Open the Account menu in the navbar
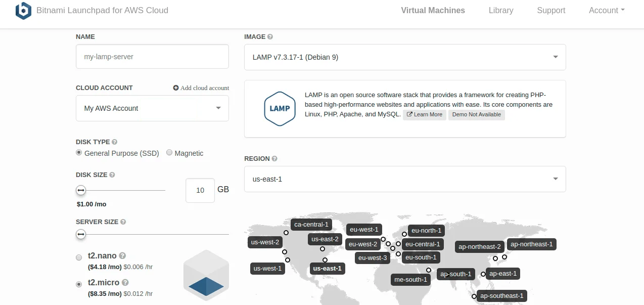The height and width of the screenshot is (305, 644). (x=606, y=11)
